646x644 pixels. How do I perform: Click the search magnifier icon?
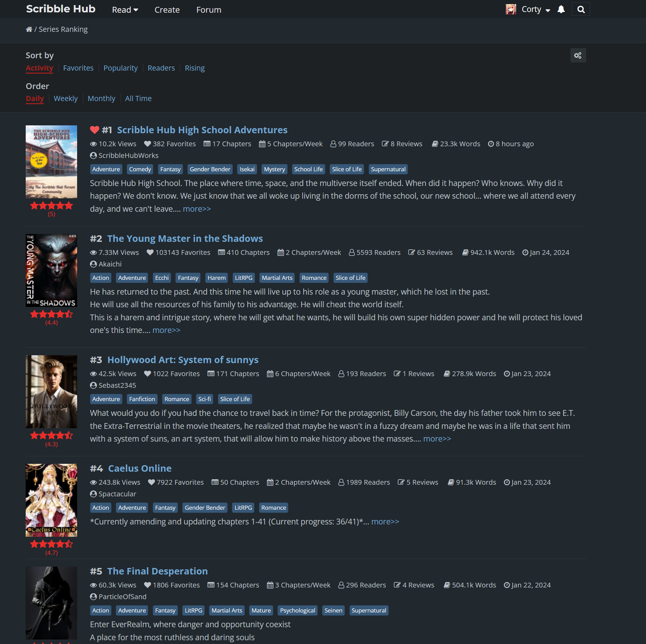coord(581,10)
